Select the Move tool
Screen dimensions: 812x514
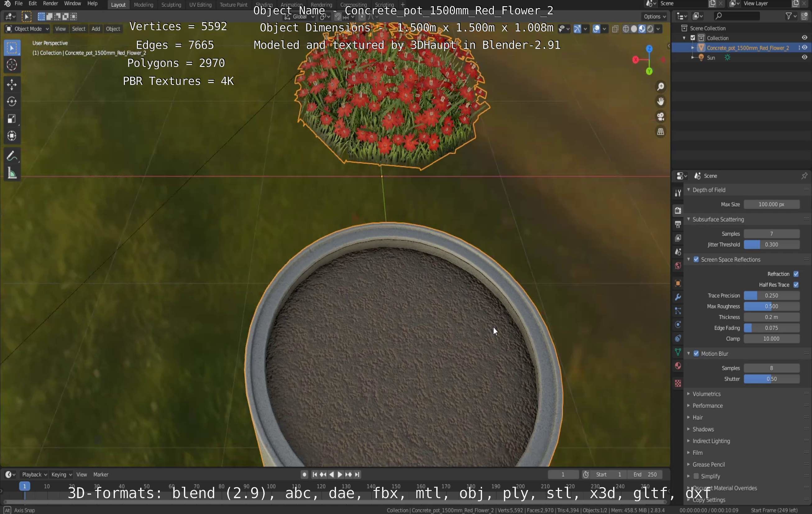pos(12,84)
